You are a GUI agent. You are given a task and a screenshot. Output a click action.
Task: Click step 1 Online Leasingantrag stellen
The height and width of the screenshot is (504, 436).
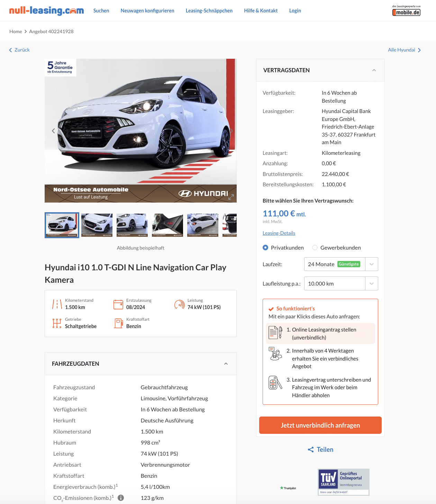[320, 334]
